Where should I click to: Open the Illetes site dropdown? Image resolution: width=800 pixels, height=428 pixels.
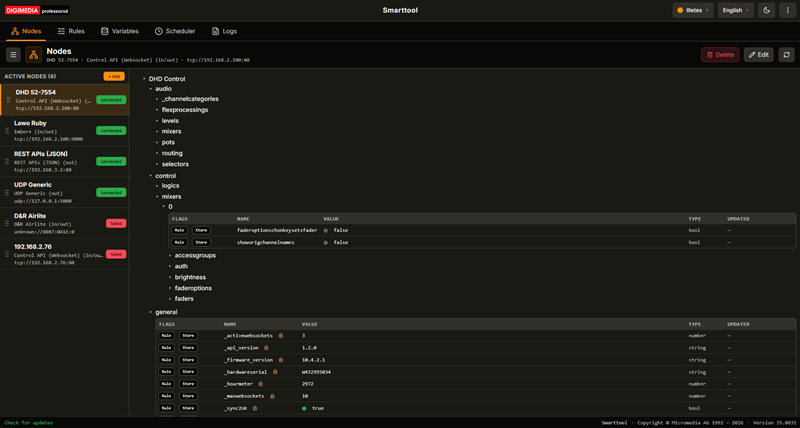tap(693, 10)
